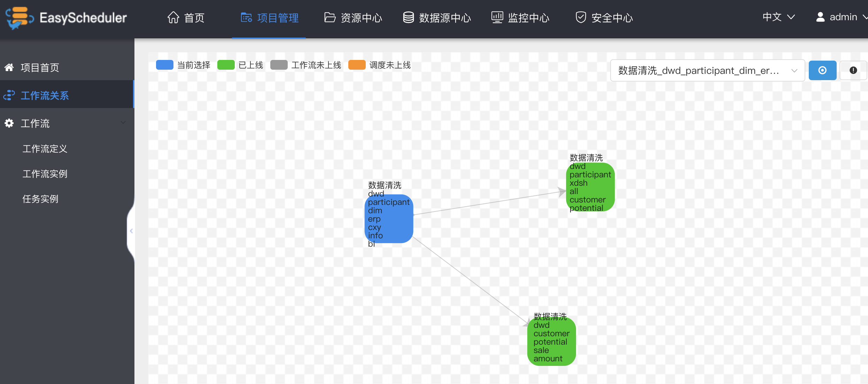Click the blue locate target button
This screenshot has width=868, height=384.
point(822,70)
